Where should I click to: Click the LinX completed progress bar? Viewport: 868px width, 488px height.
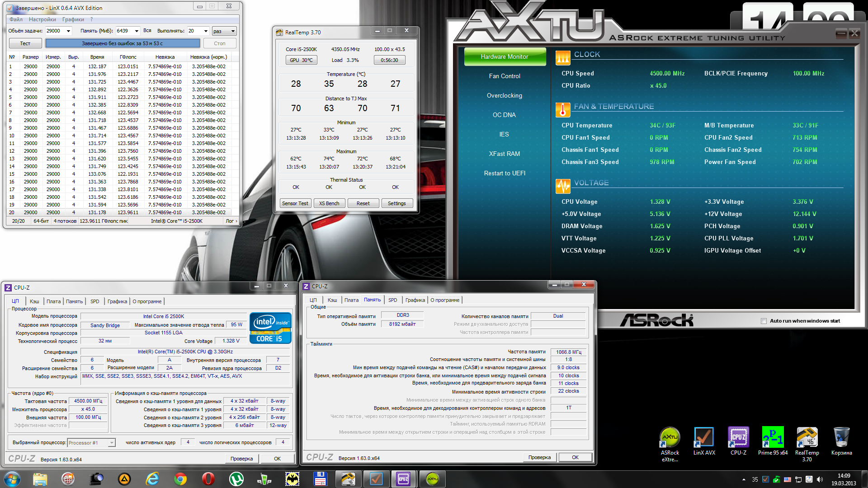123,43
